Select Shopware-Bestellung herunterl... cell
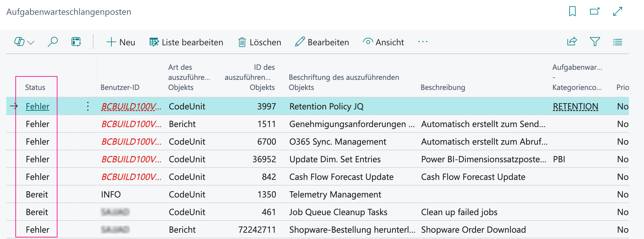The height and width of the screenshot is (239, 644). 352,230
